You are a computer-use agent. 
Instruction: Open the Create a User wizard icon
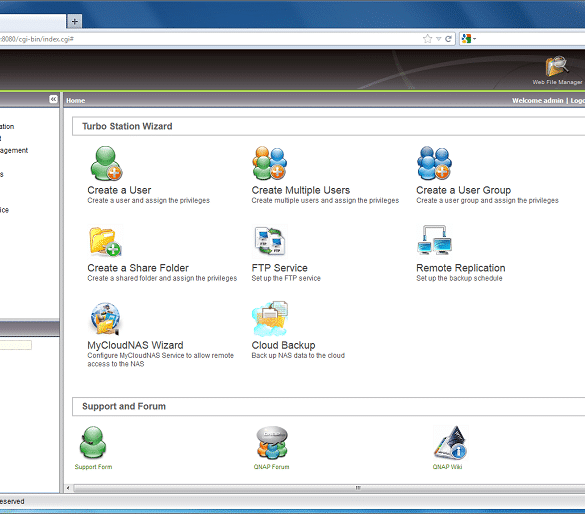(x=106, y=163)
